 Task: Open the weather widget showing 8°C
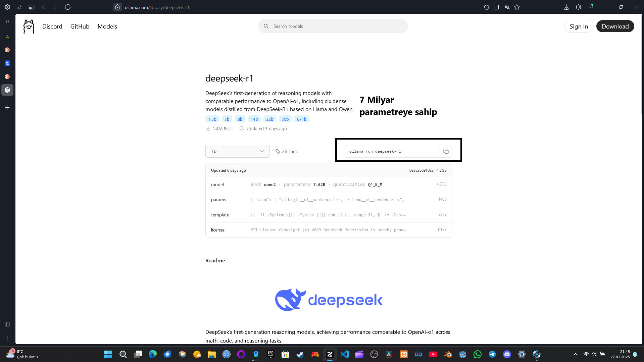22,354
